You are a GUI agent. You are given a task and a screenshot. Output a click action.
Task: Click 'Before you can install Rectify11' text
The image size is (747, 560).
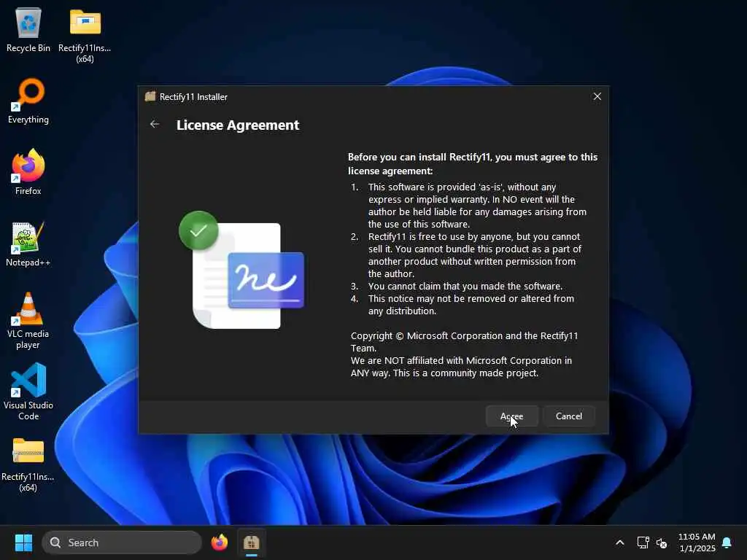click(473, 164)
